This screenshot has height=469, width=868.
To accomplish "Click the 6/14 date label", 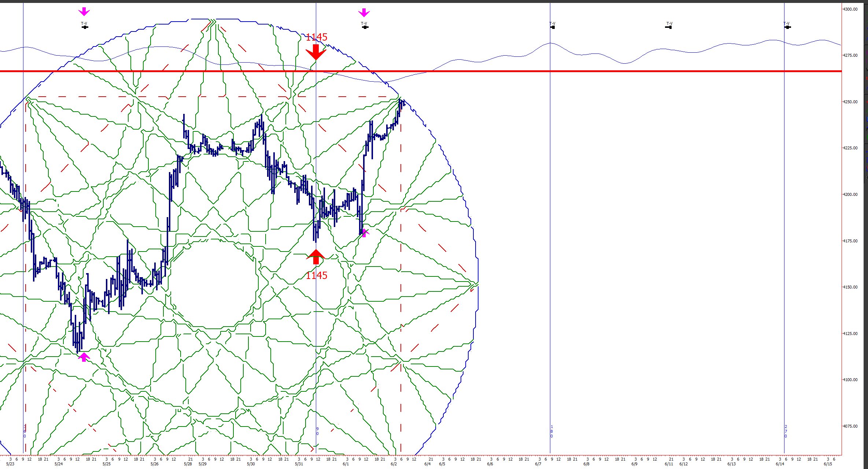I will click(x=780, y=464).
